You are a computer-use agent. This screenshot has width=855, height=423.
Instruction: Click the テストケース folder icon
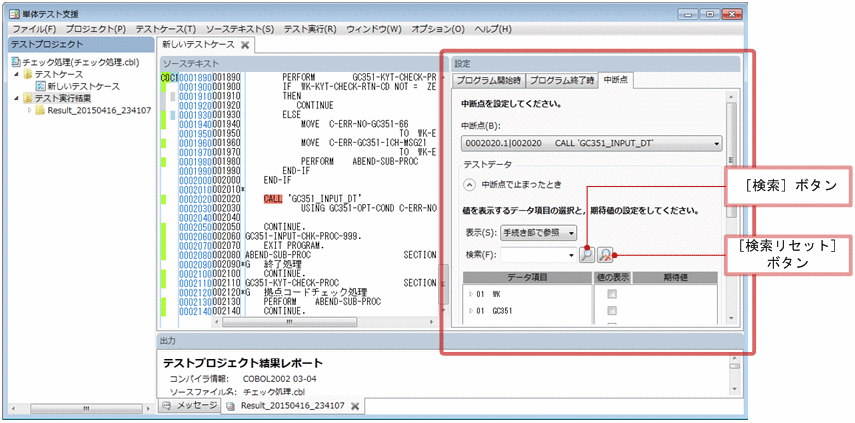[28, 75]
